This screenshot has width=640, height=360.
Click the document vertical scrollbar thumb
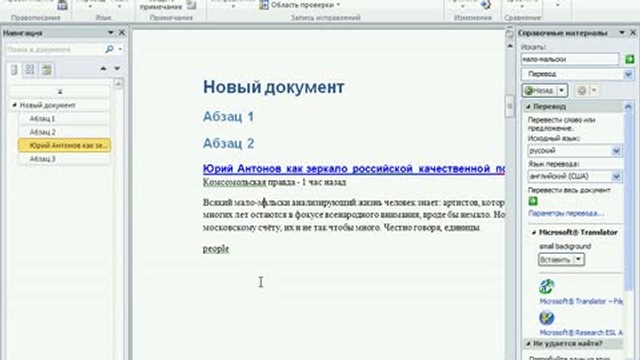coord(510,107)
